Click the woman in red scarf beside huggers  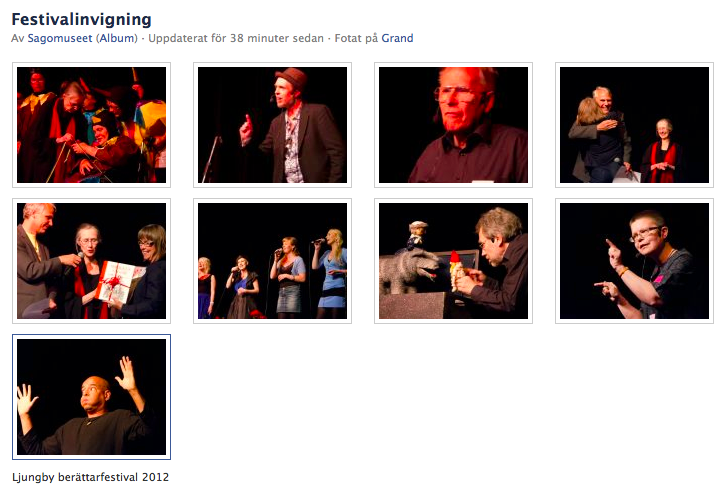(x=662, y=150)
